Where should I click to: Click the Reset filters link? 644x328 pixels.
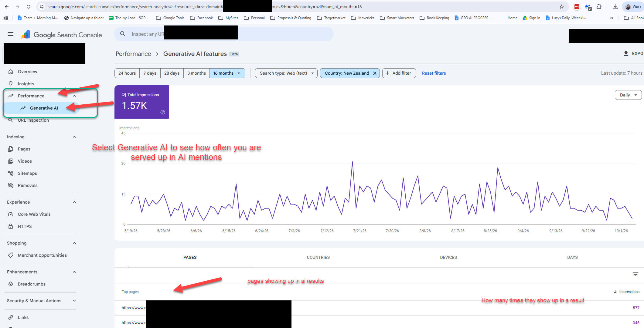(x=434, y=73)
